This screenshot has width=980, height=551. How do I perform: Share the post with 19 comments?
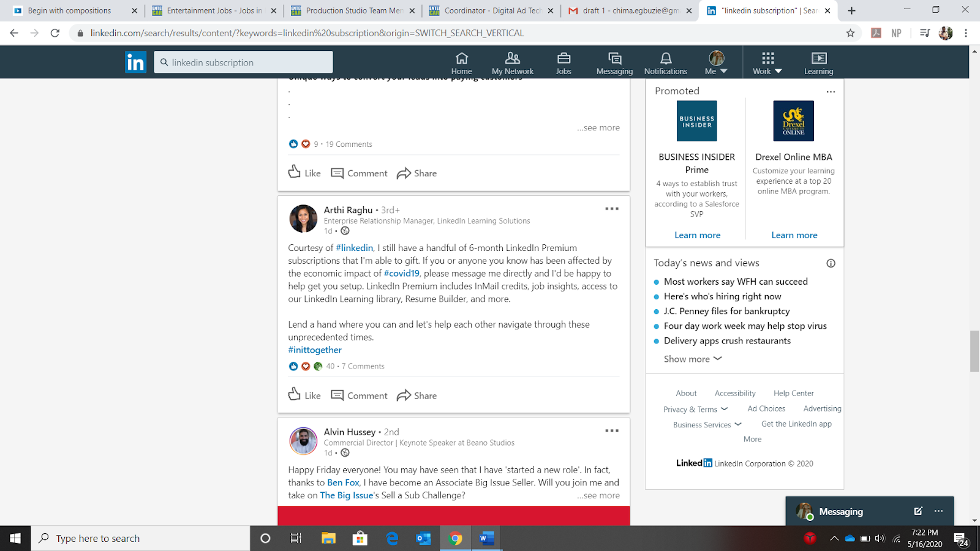pos(417,173)
